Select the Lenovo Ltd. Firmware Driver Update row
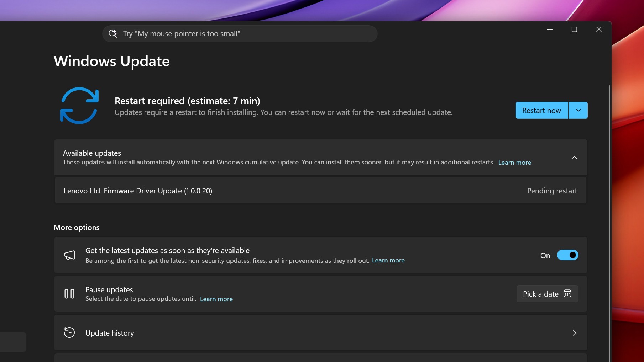This screenshot has height=362, width=644. [x=320, y=191]
